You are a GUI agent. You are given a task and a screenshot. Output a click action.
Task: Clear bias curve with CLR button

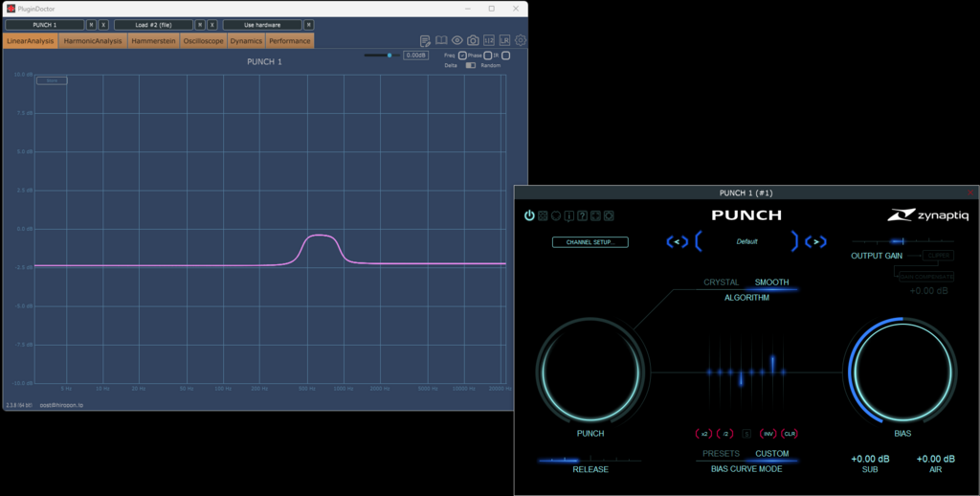(x=790, y=434)
